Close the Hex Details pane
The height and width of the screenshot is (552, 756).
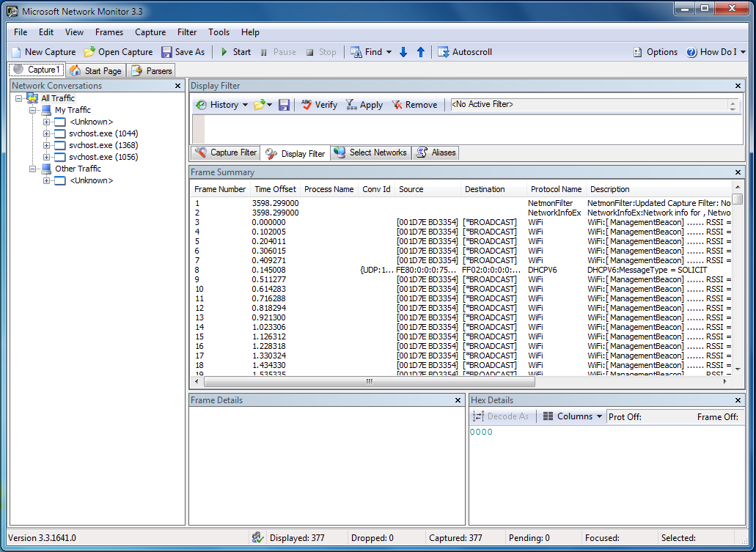coord(738,400)
